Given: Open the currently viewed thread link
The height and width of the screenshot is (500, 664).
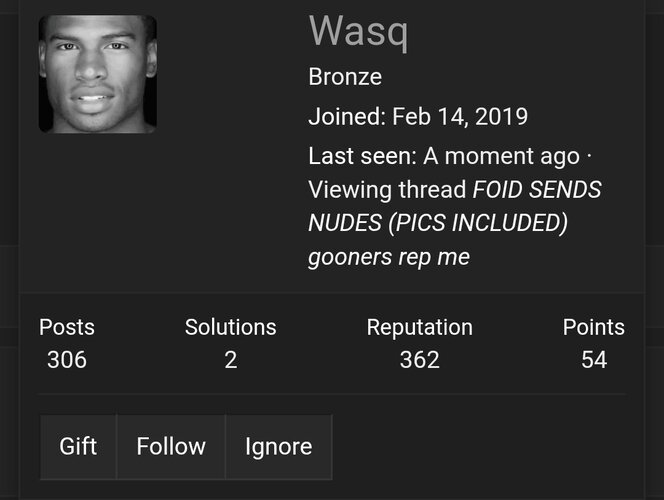Looking at the screenshot, I should click(454, 223).
